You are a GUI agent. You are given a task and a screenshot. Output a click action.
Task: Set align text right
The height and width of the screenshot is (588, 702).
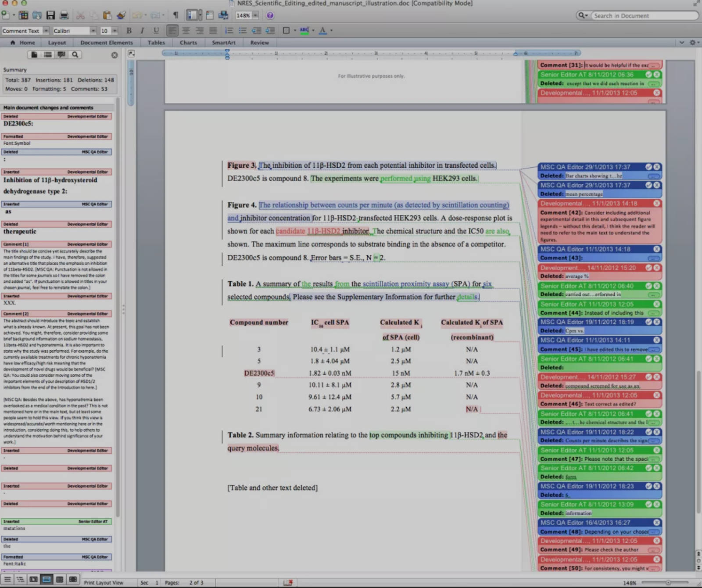coord(200,30)
